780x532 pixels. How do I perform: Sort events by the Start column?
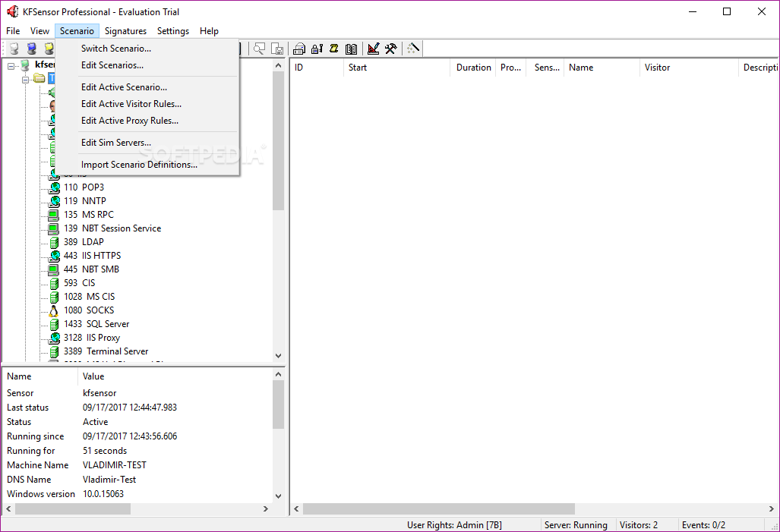pos(397,68)
